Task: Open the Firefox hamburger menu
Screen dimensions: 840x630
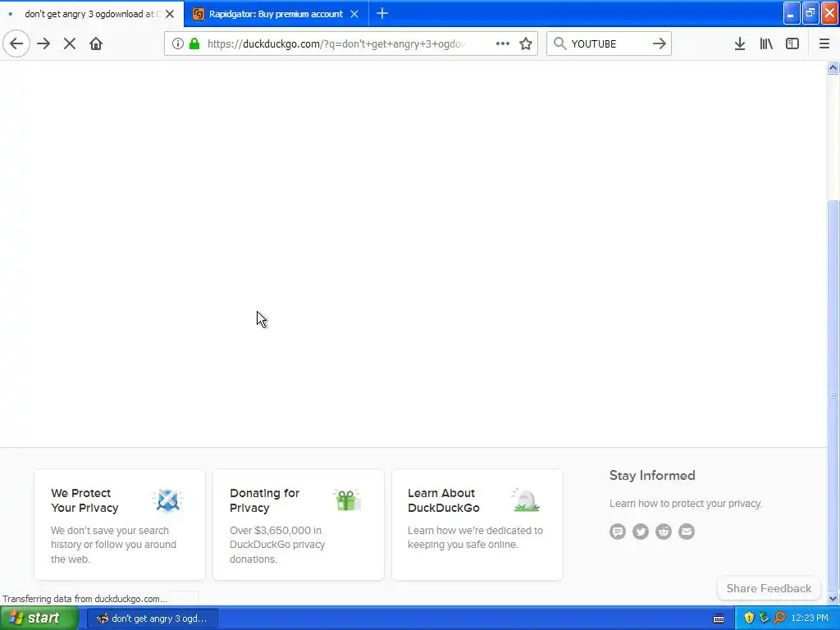Action: click(824, 44)
